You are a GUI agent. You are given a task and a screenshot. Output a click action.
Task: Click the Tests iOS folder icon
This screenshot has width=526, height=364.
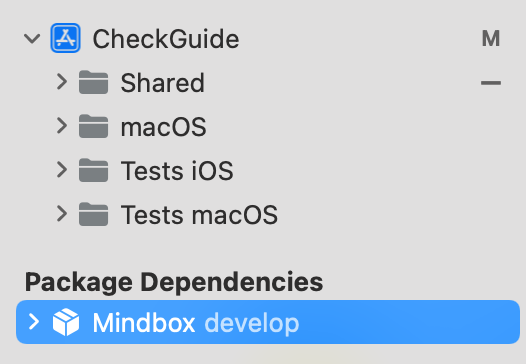[x=93, y=170]
